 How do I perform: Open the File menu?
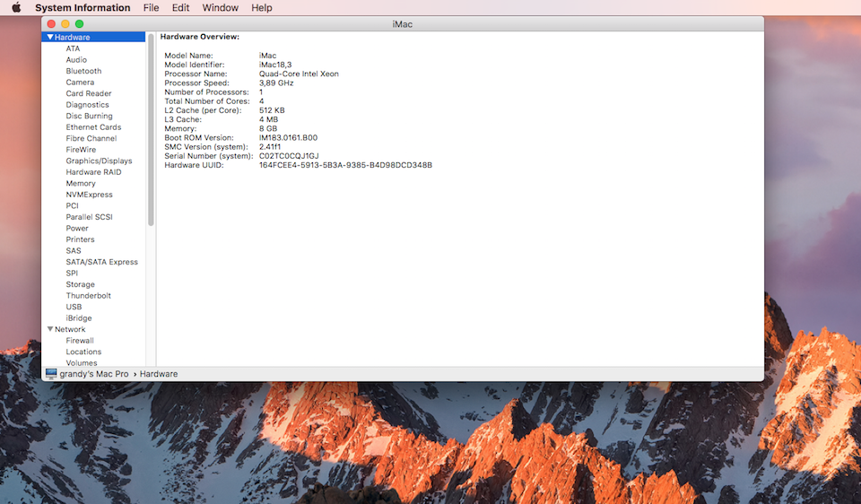click(151, 7)
